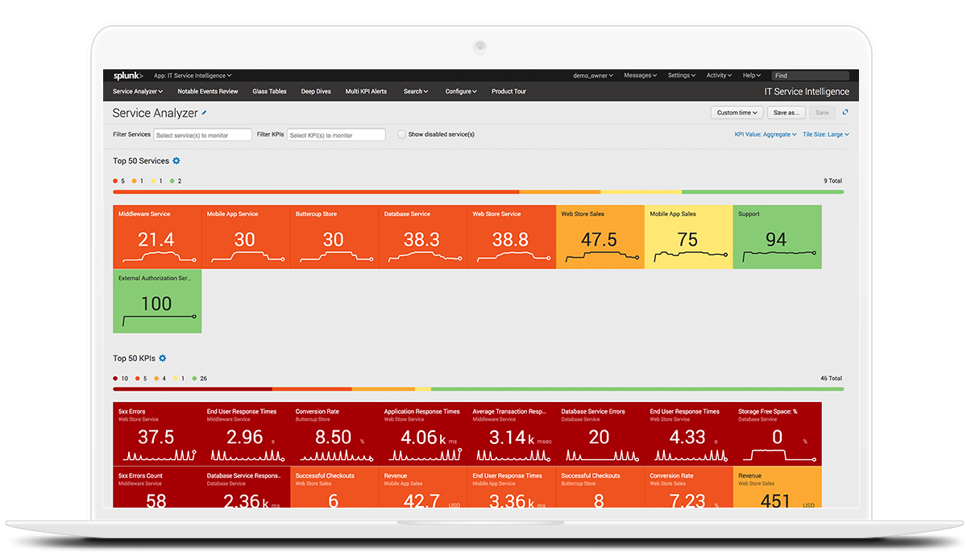Screen dimensions: 967x560
Task: Open the App: IT Service Intelligence dropdown
Action: click(193, 76)
